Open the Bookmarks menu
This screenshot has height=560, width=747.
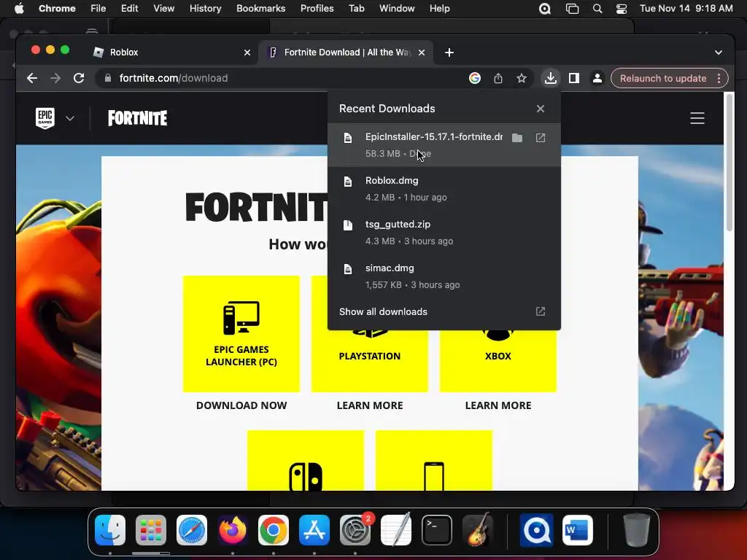[260, 9]
